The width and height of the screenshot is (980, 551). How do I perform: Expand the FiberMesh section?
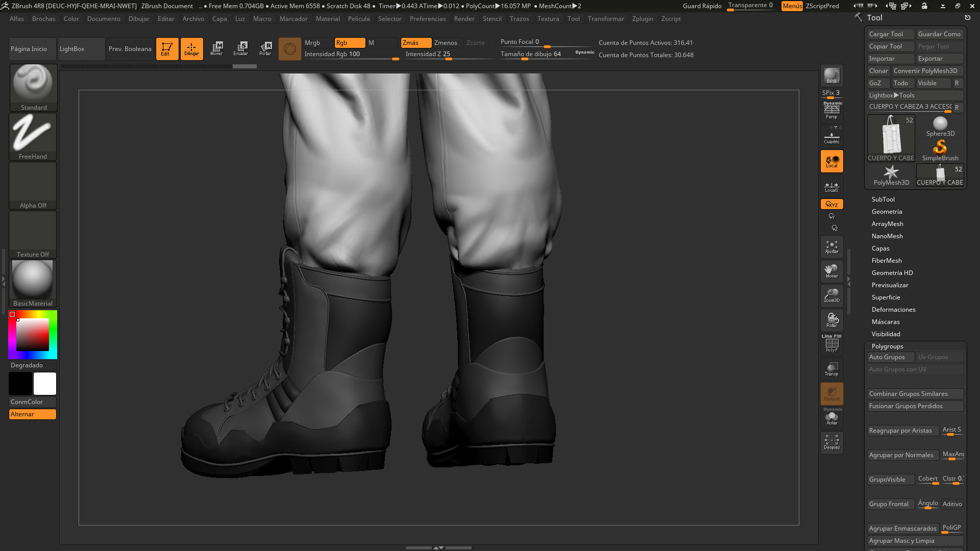(x=887, y=261)
